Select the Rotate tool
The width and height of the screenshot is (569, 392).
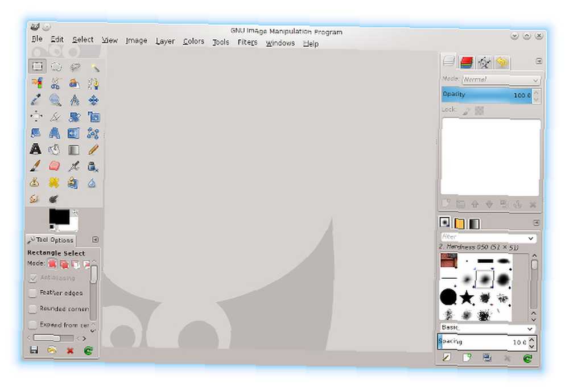(x=75, y=117)
